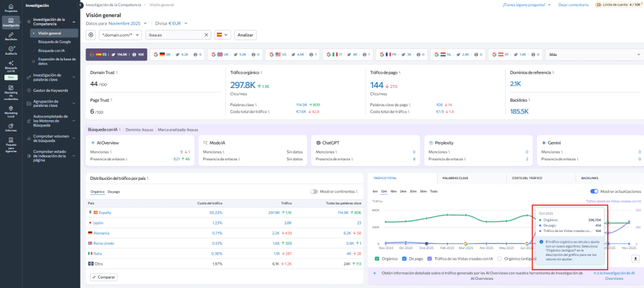Viewport: 644px width, 288px height.
Task: Switch to the Palabras clave chart tab
Action: [455, 178]
